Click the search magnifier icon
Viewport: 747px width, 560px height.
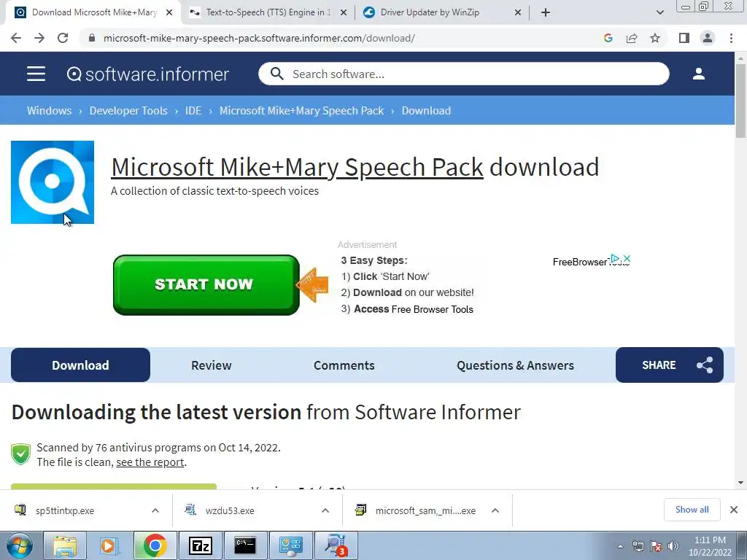276,74
